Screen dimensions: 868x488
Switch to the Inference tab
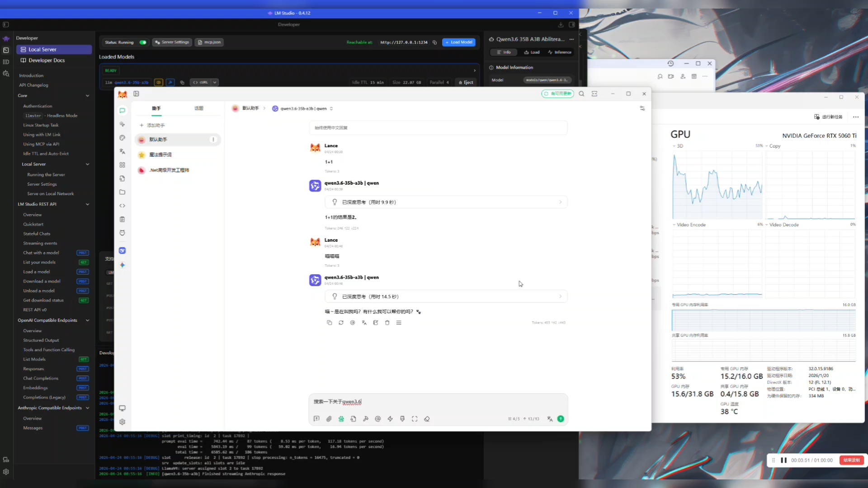(560, 52)
